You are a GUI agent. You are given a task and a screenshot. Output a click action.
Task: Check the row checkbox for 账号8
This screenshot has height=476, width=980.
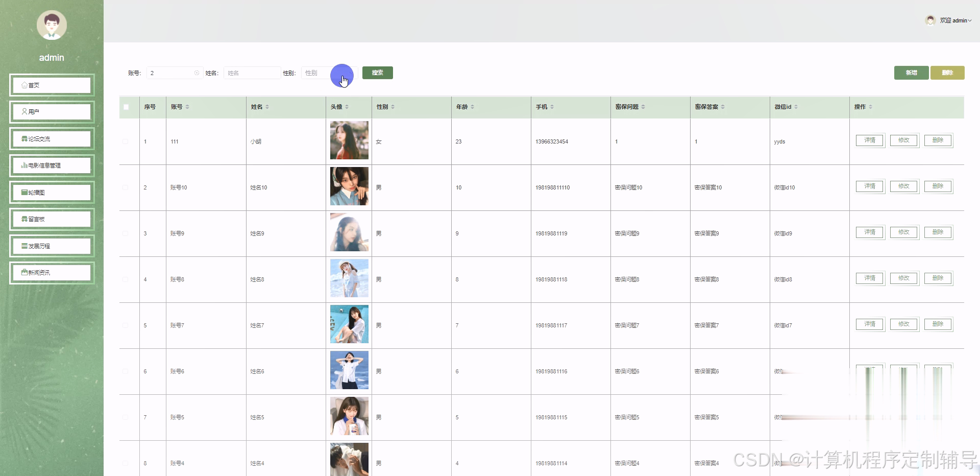click(x=126, y=279)
